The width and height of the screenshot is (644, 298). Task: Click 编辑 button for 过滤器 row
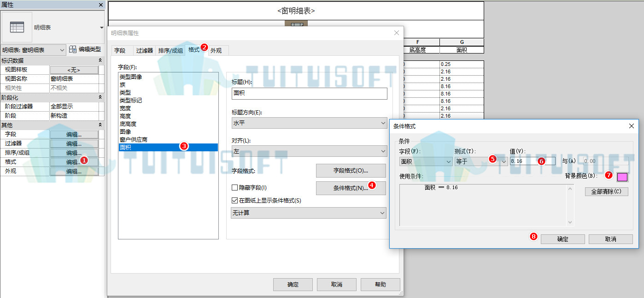[74, 143]
